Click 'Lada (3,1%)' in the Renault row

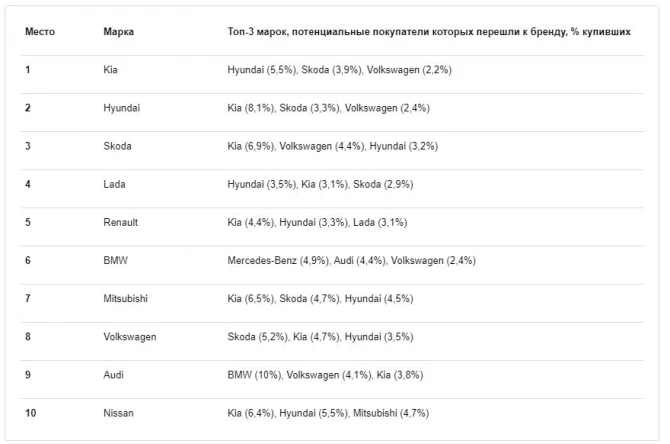point(380,222)
